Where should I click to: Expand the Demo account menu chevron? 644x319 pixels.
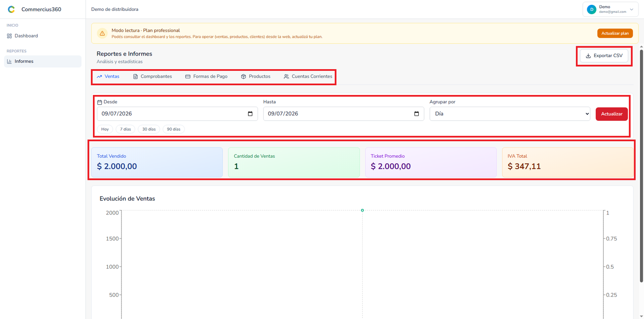coord(632,9)
